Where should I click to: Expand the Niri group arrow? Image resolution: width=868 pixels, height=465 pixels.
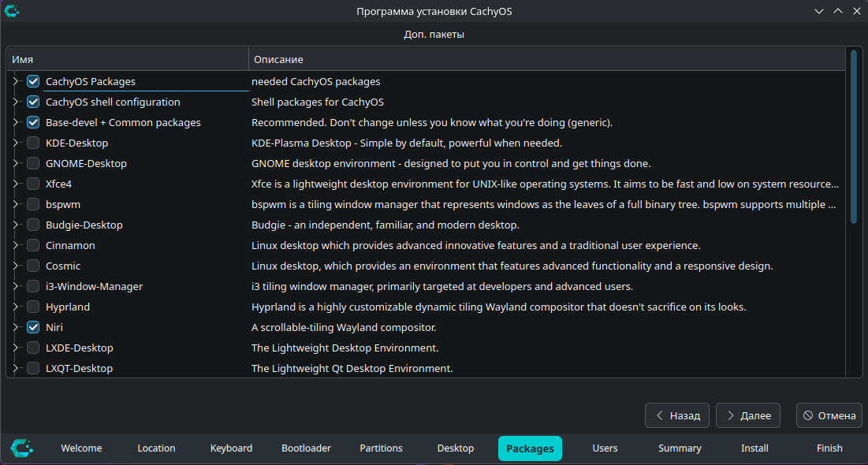pos(16,327)
